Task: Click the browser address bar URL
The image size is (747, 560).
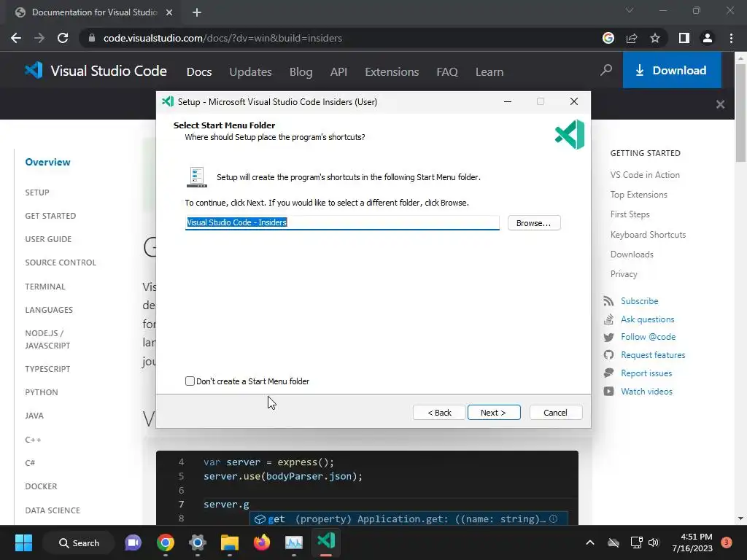Action: (x=222, y=38)
